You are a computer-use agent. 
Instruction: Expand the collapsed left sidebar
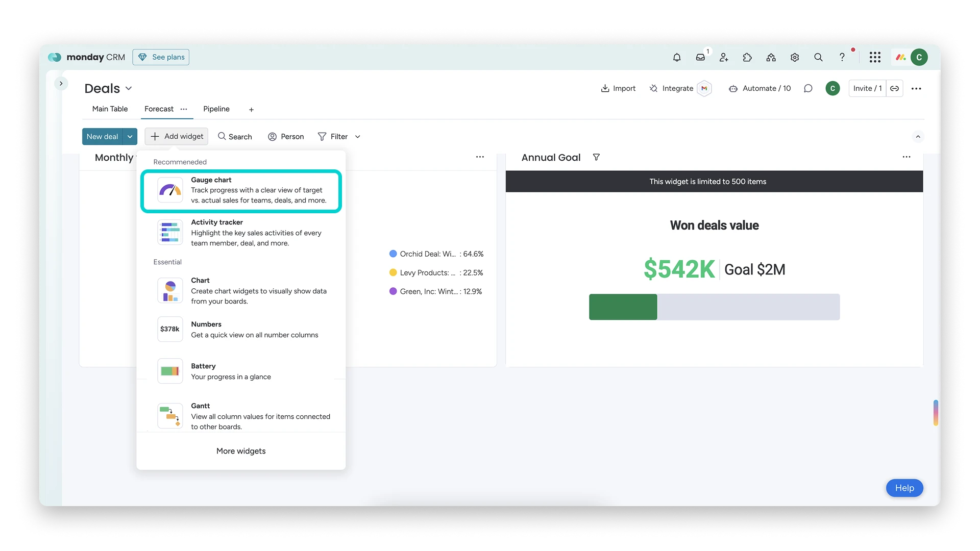click(61, 83)
